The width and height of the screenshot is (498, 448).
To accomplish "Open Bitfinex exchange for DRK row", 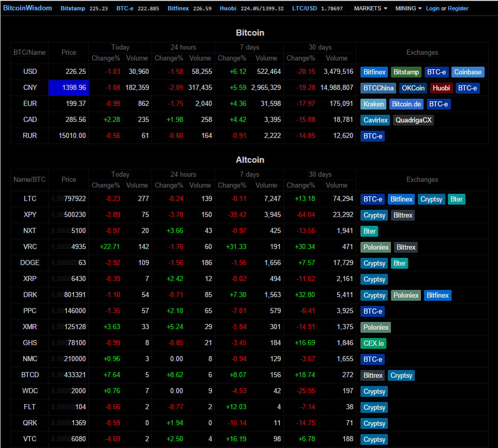I will click(x=437, y=296).
